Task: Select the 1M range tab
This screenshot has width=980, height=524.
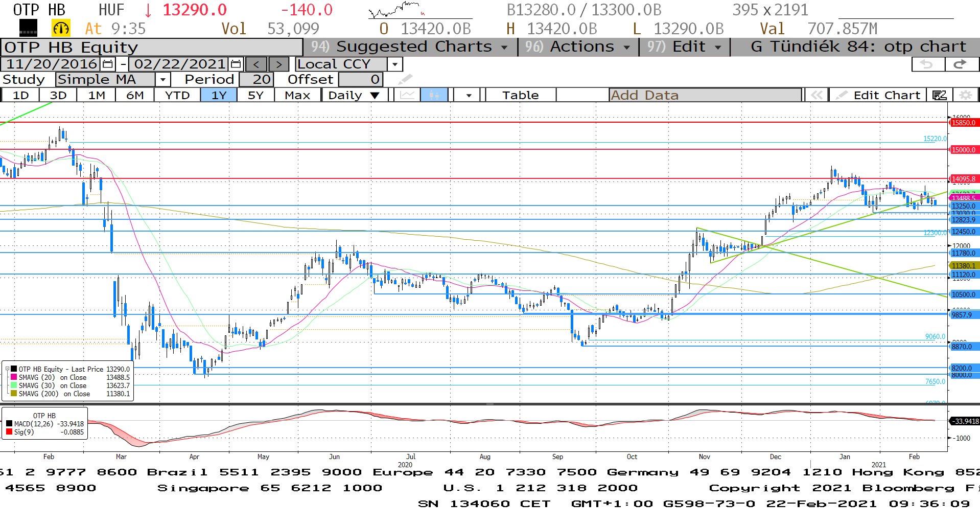Action: tap(97, 95)
